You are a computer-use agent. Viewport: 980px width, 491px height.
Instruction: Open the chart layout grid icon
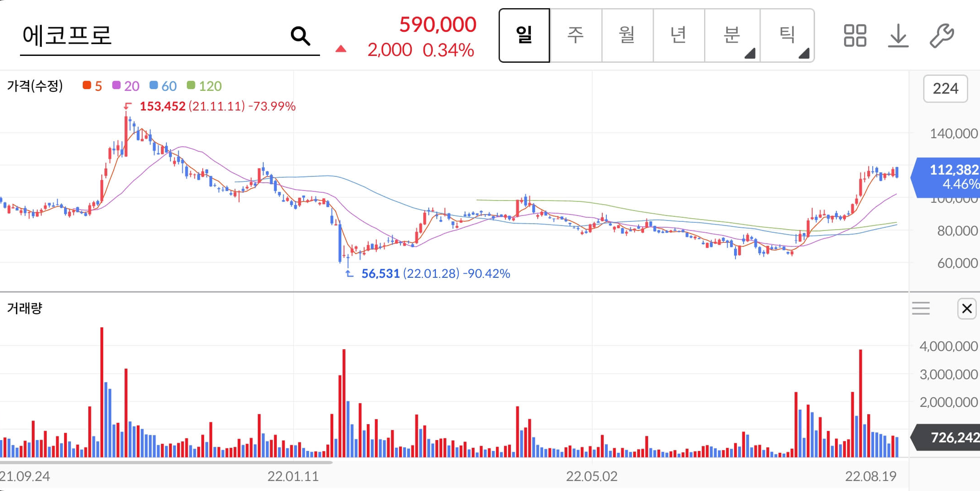pos(855,35)
